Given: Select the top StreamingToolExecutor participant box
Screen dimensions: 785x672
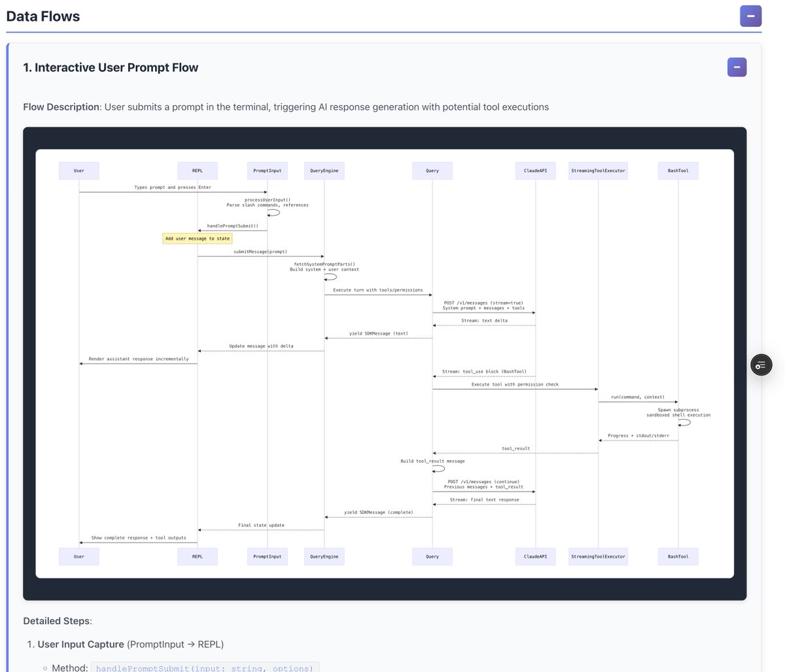Looking at the screenshot, I should tap(598, 171).
